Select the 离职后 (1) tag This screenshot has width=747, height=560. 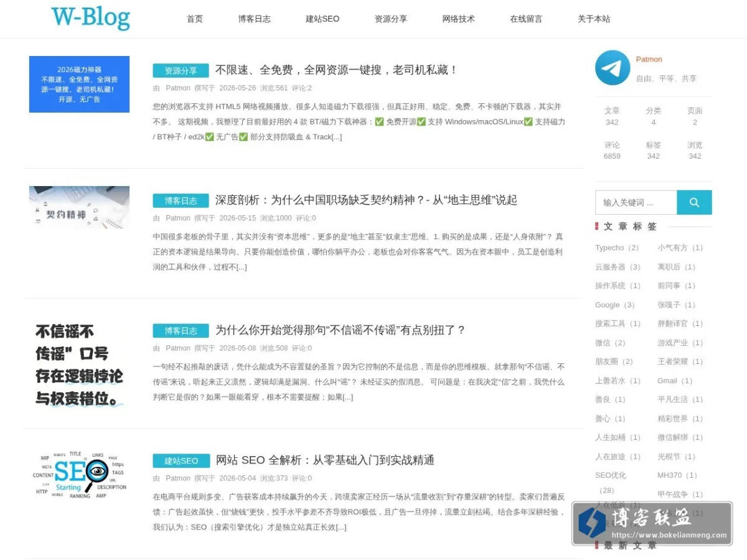click(x=676, y=267)
